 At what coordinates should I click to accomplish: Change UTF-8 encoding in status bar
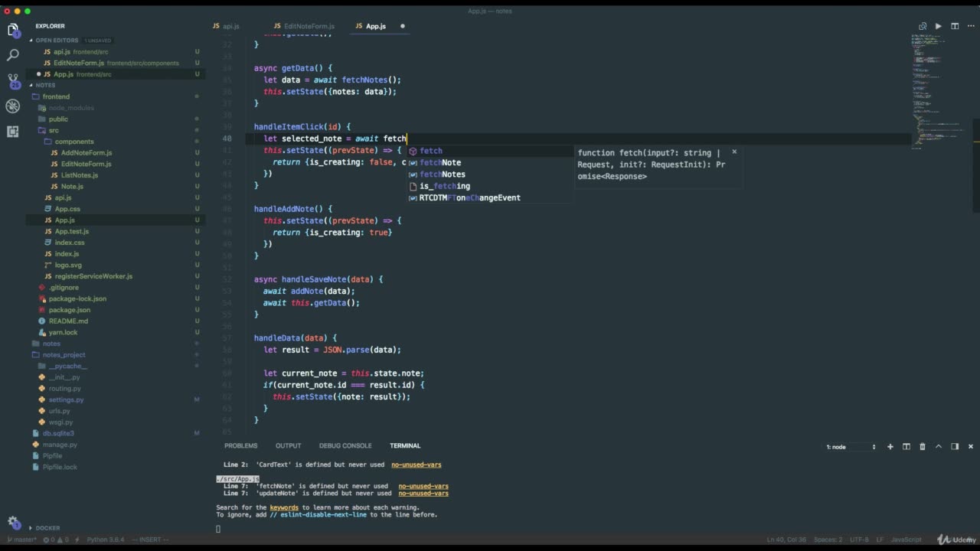[x=859, y=540]
